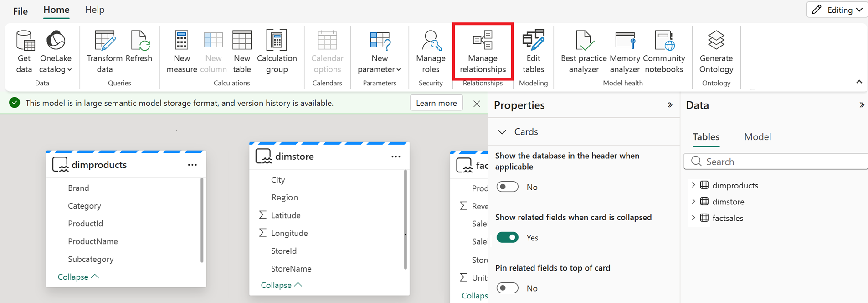Open the Editing mode dropdown

click(x=837, y=10)
